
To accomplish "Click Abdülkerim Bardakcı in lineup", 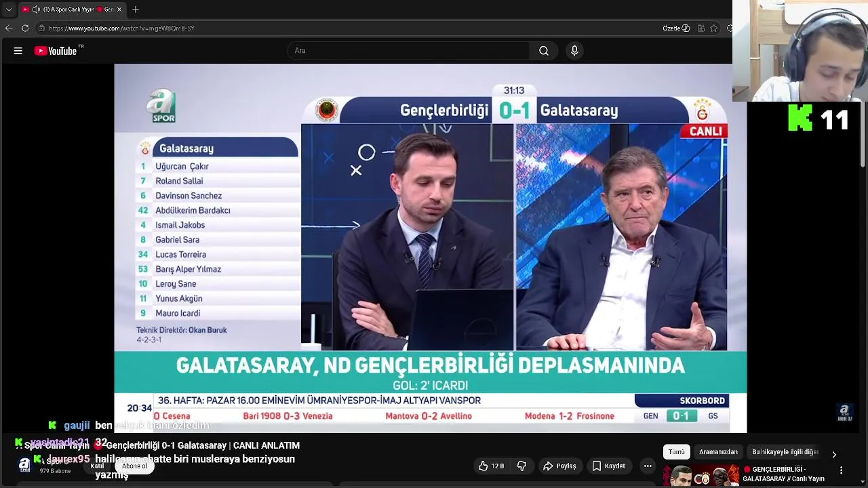I will coord(193,210).
